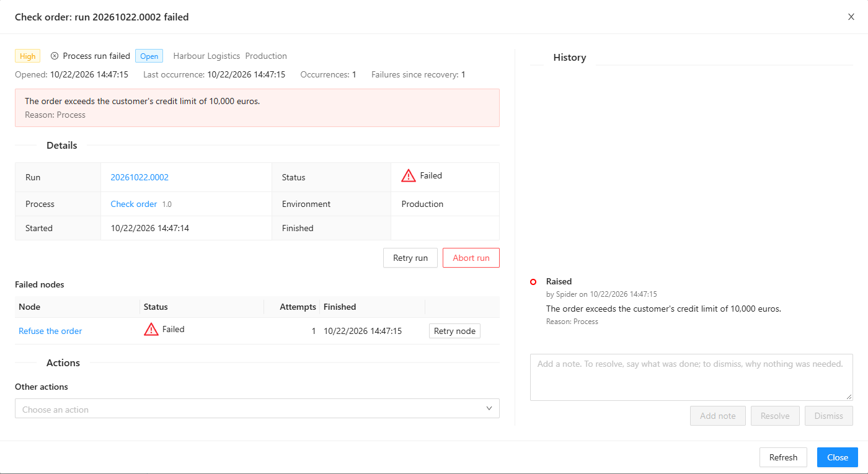Click the History section heading
868x474 pixels.
coord(569,58)
